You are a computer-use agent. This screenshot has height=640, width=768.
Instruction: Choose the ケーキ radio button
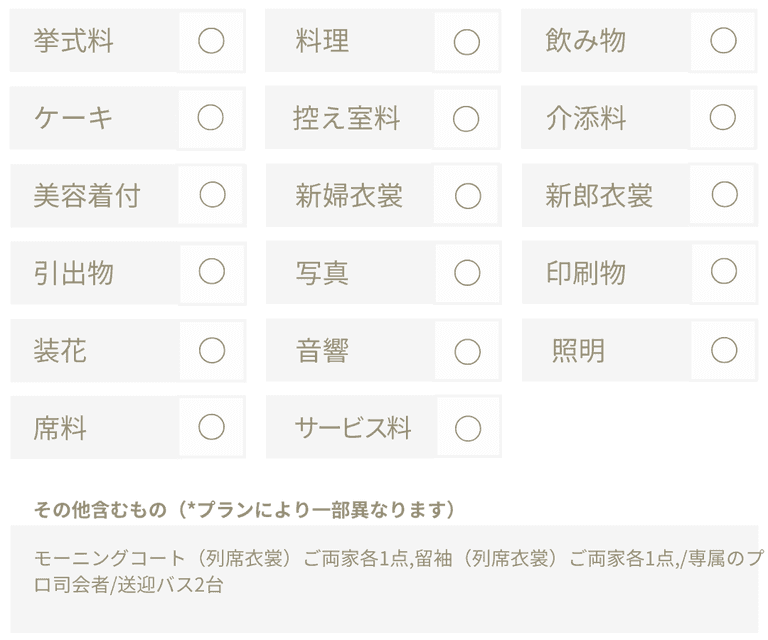211,118
